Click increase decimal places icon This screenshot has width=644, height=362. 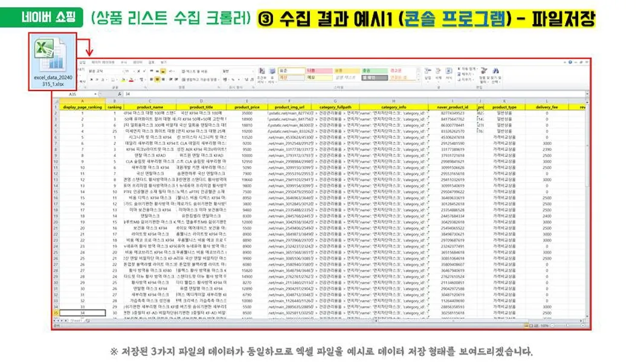coord(246,79)
